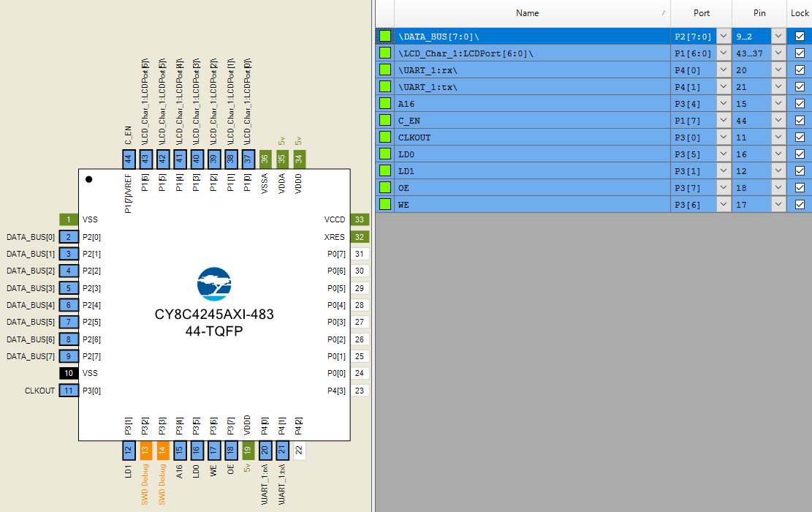812x512 pixels.
Task: Select chip pin 12 assigned to LD1
Action: [x=129, y=451]
